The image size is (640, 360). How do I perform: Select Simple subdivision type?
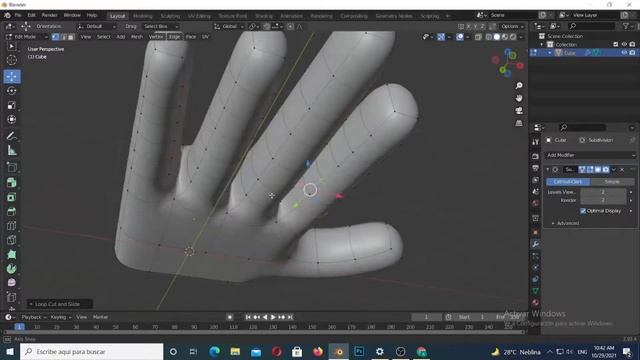point(612,182)
